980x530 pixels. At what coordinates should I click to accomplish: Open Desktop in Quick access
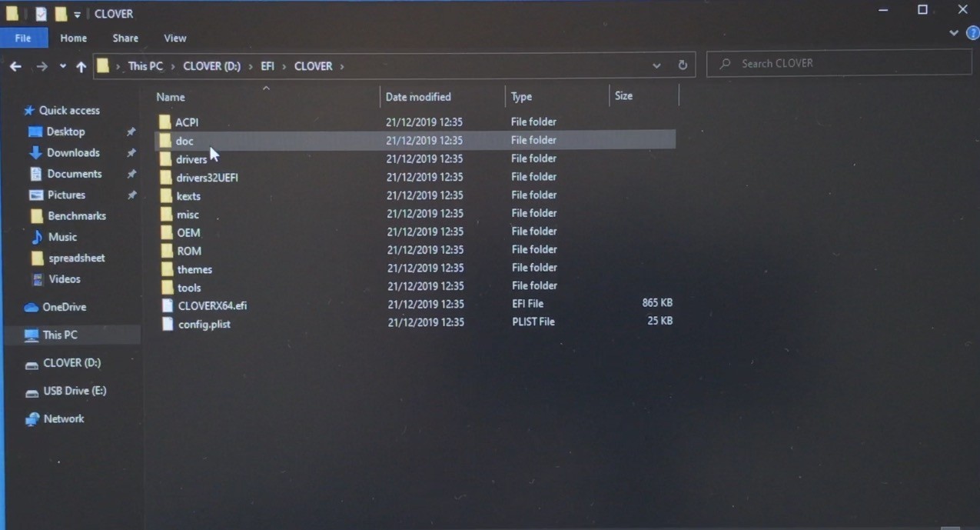(x=65, y=132)
